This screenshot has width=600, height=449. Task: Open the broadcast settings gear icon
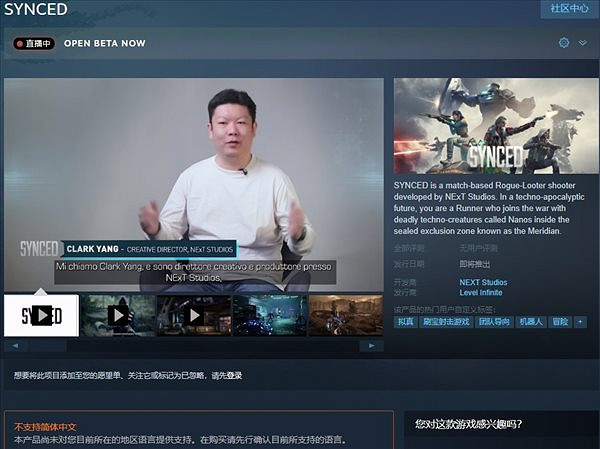click(x=564, y=42)
